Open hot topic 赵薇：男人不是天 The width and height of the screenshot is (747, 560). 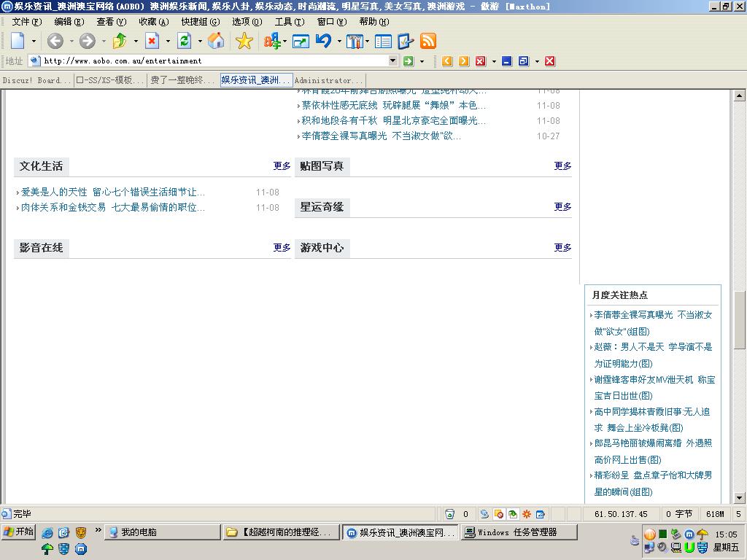coord(653,355)
